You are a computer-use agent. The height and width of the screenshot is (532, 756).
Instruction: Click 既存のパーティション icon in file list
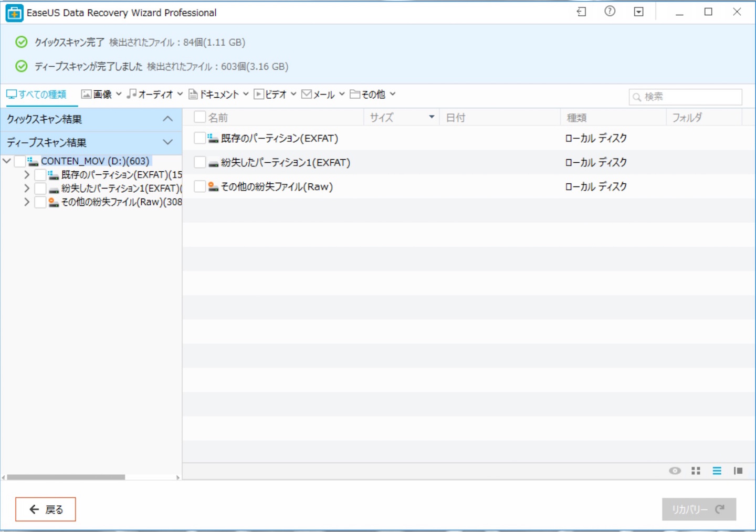(213, 138)
